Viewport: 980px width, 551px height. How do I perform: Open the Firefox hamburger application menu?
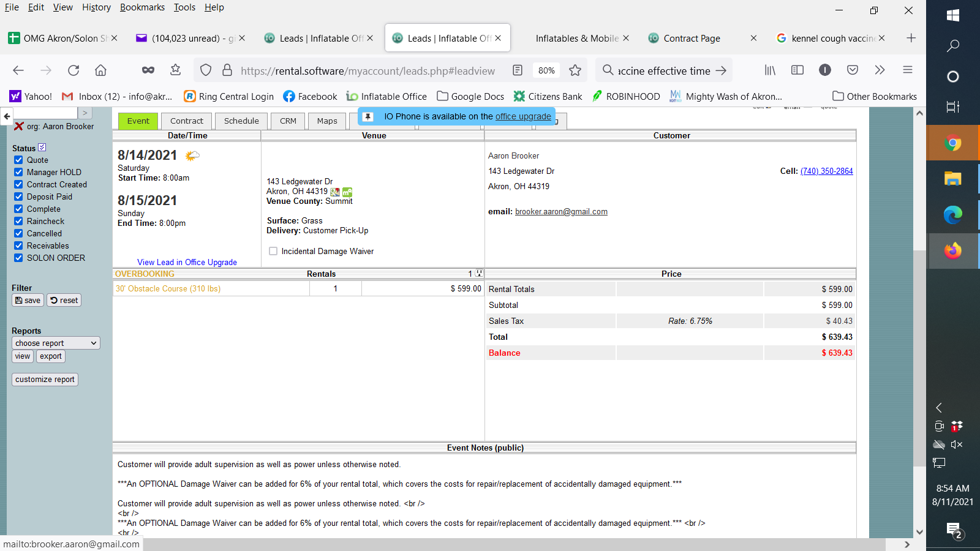tap(908, 70)
